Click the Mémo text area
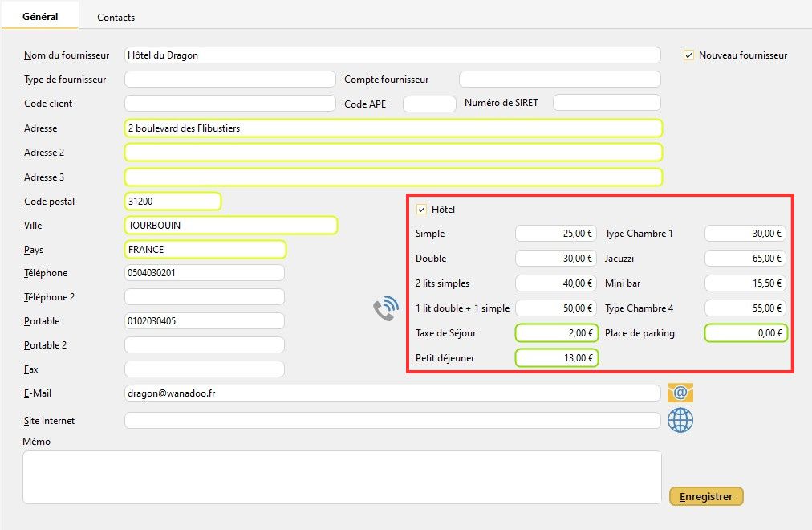 342,477
